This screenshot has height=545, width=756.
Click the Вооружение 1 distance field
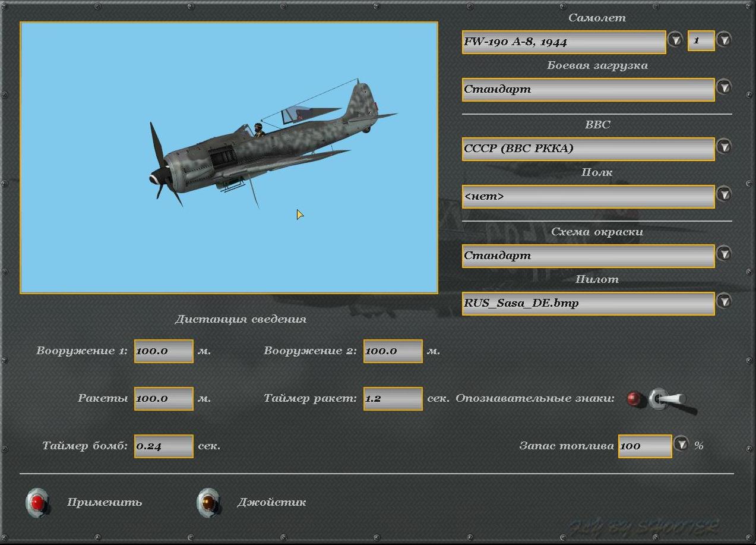click(x=163, y=351)
